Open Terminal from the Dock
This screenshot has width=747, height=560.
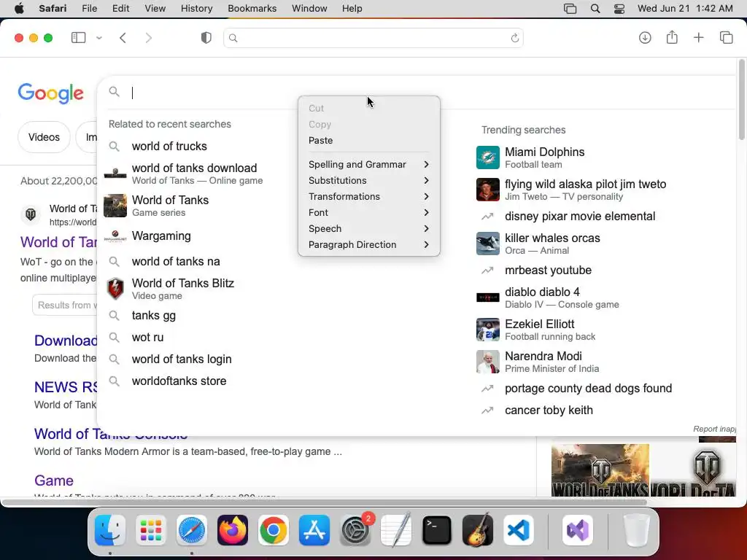[x=437, y=530]
